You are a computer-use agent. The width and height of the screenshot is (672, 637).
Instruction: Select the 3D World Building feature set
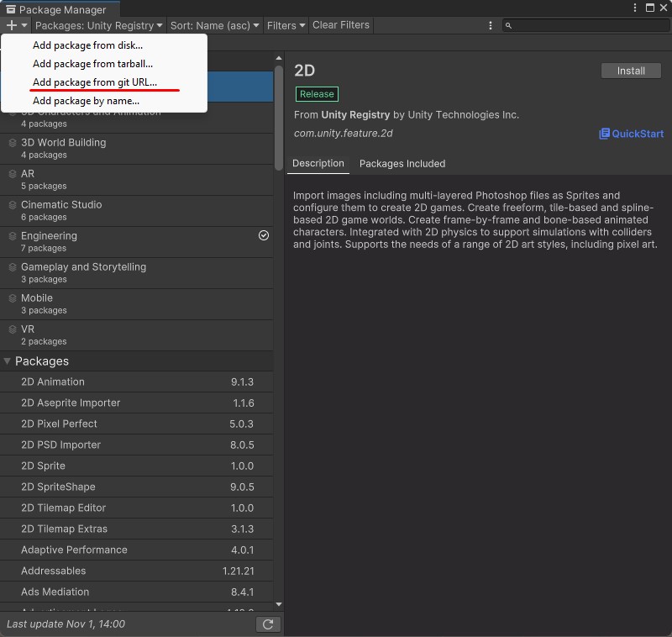point(136,148)
